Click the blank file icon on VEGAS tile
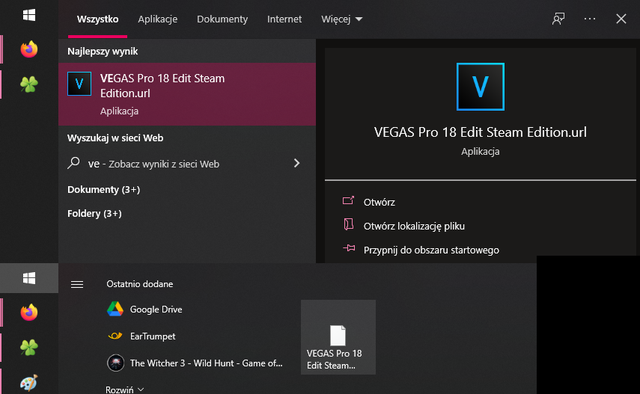The width and height of the screenshot is (640, 394). pos(338,335)
